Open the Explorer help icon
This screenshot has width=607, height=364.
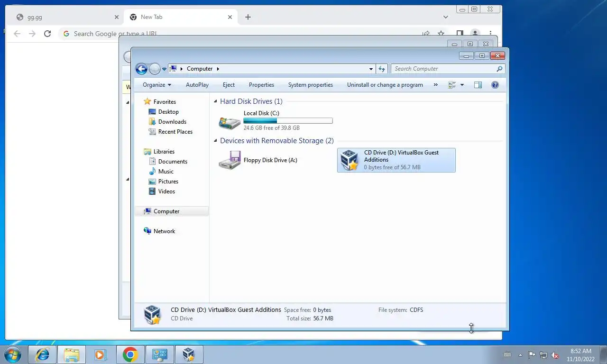(x=495, y=85)
